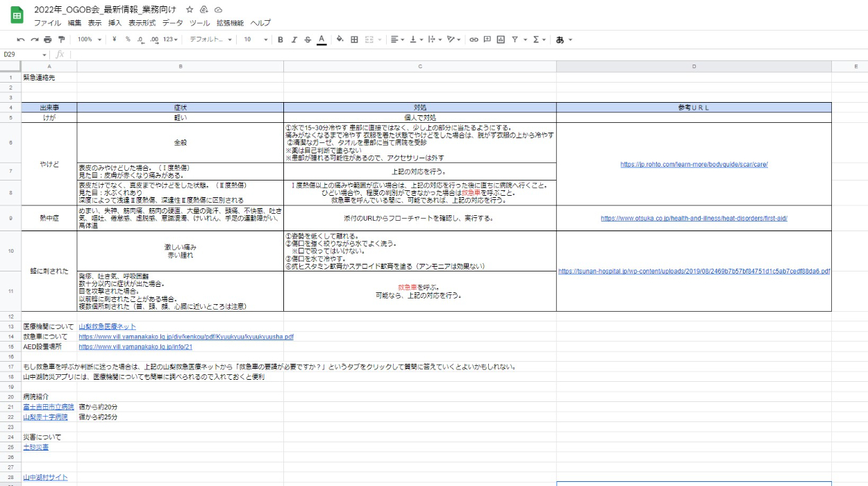The image size is (868, 486).
Task: Expand the font size 10 dropdown
Action: [x=256, y=40]
